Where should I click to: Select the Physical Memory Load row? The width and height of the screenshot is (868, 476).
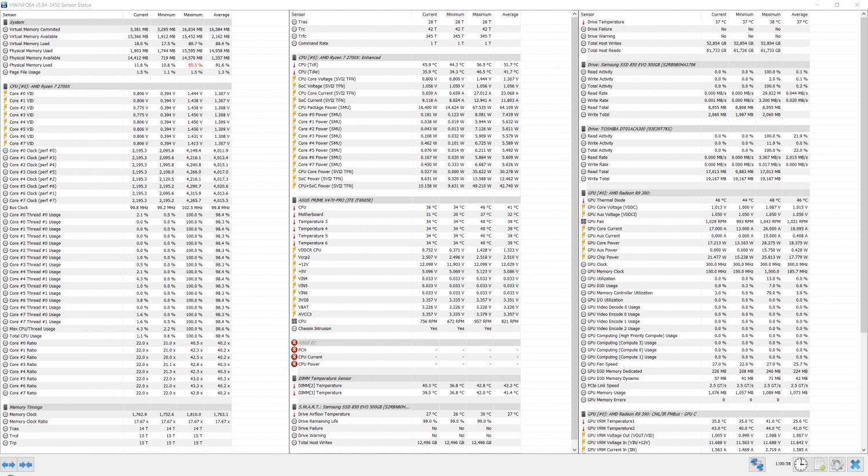(116, 65)
